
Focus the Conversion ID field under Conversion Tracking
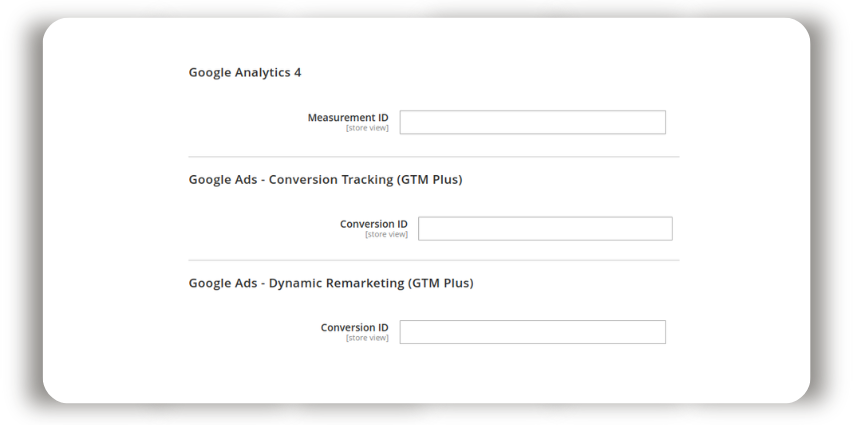tap(545, 229)
